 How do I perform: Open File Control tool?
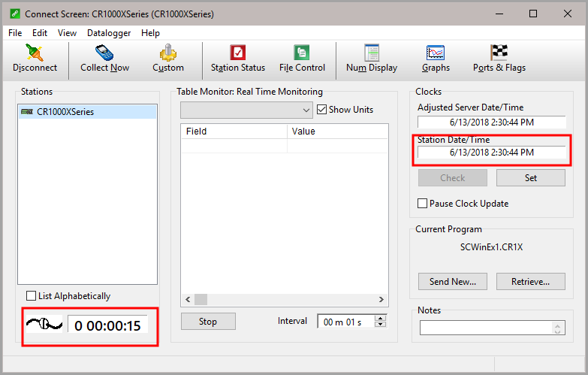click(x=302, y=59)
